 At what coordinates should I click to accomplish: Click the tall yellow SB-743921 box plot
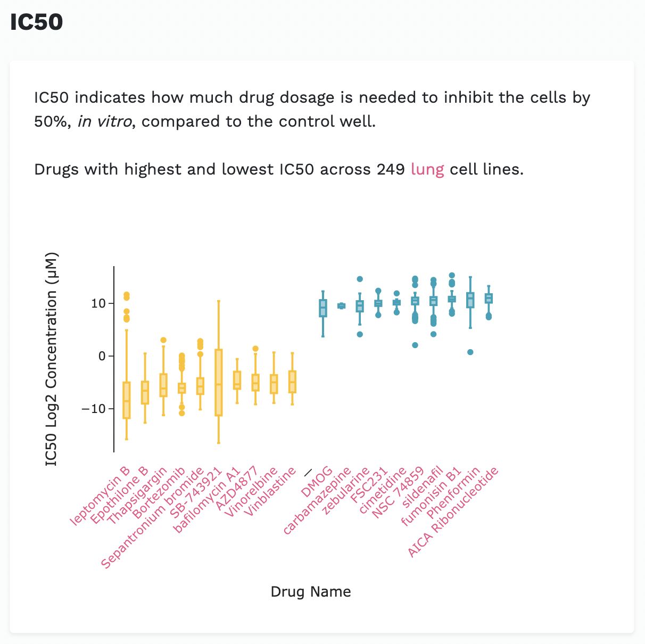219,382
